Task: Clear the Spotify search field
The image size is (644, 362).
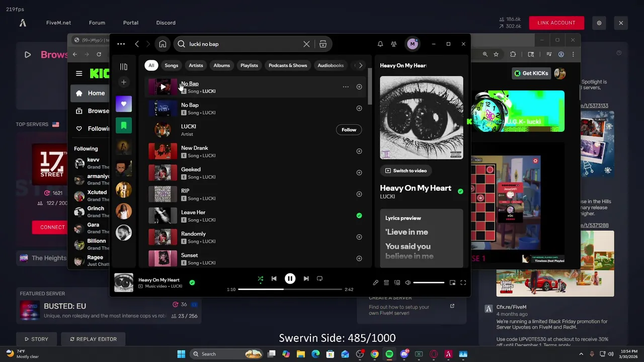Action: (306, 44)
